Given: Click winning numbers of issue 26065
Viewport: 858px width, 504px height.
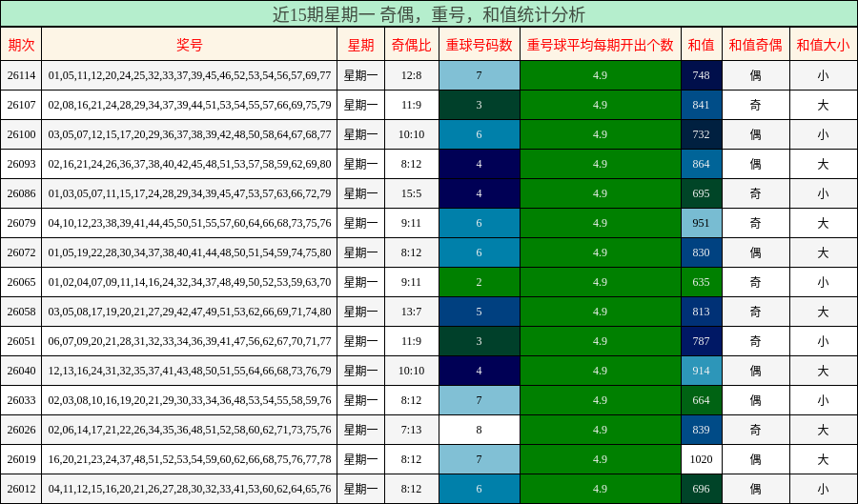Looking at the screenshot, I should [x=190, y=282].
